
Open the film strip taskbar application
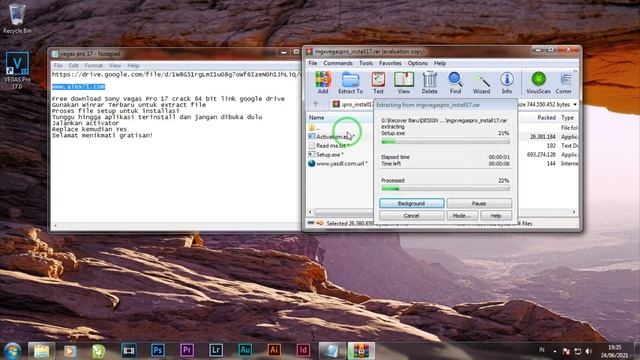pyautogui.click(x=128, y=350)
